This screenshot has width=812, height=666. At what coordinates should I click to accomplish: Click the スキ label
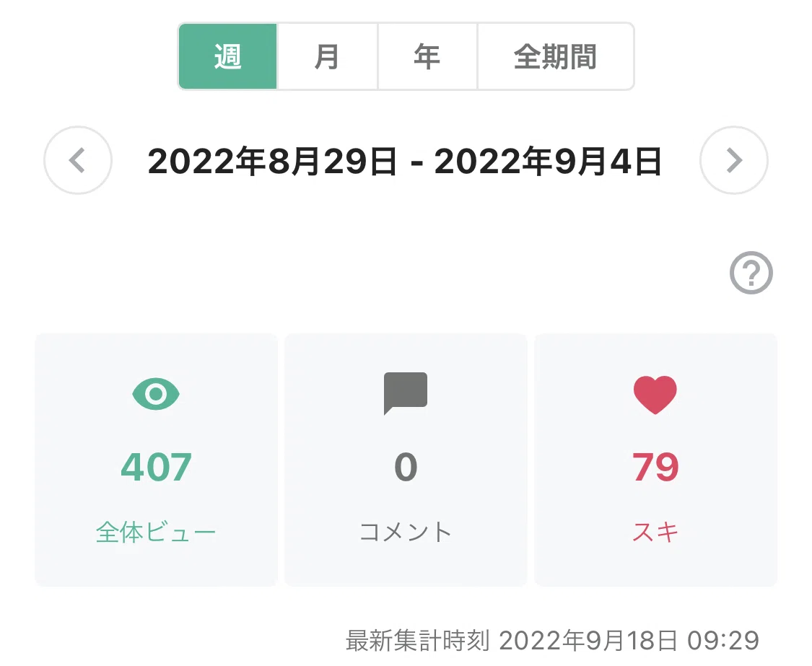click(x=655, y=532)
